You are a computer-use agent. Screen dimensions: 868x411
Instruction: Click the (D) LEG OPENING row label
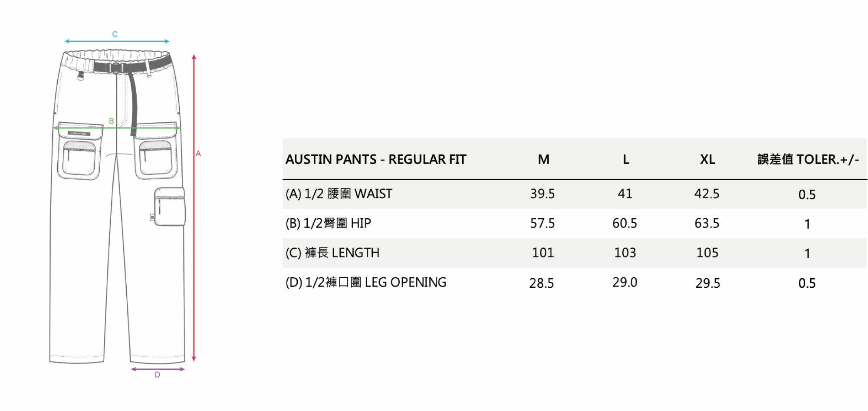tap(366, 283)
